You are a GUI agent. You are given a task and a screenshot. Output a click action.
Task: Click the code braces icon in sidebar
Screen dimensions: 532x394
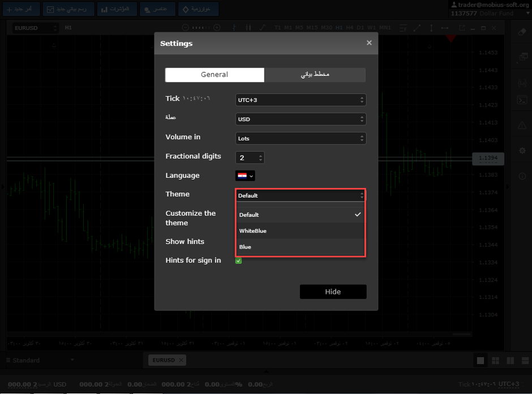tap(522, 83)
